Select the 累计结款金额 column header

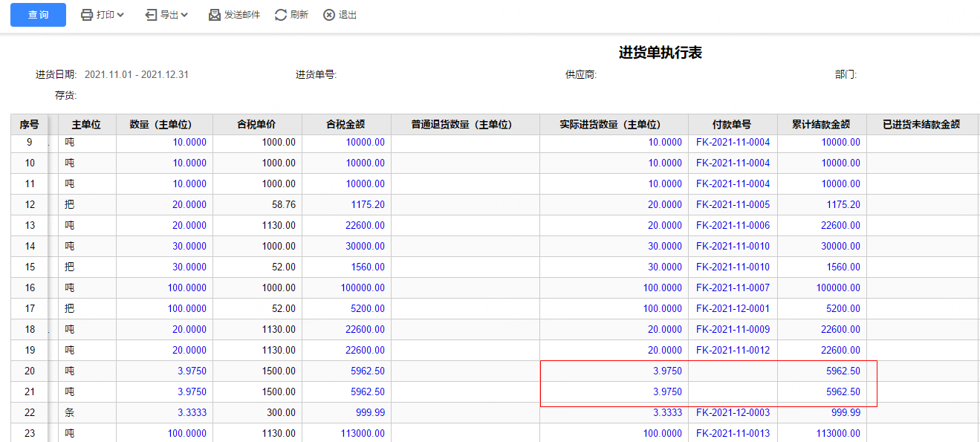[x=822, y=124]
